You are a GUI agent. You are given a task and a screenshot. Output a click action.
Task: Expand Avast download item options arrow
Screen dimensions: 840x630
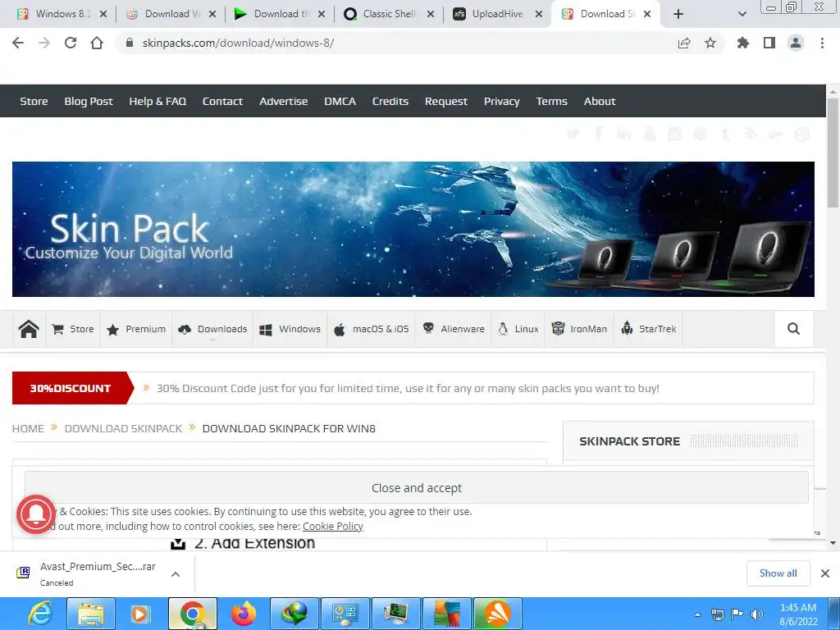pos(176,574)
